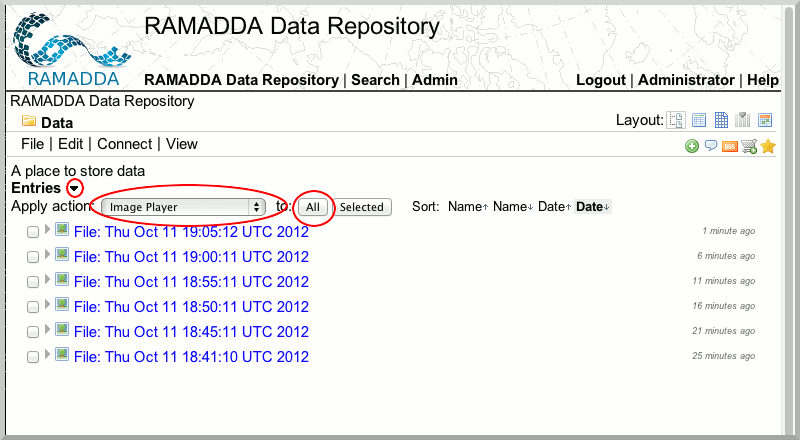The width and height of the screenshot is (800, 440).
Task: Switch to the tree layout view
Action: (x=677, y=121)
